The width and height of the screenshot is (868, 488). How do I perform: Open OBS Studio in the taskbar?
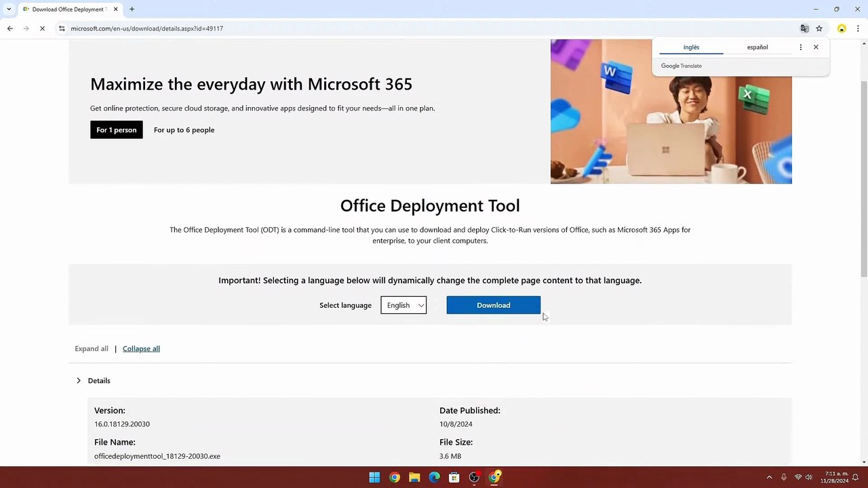click(475, 477)
